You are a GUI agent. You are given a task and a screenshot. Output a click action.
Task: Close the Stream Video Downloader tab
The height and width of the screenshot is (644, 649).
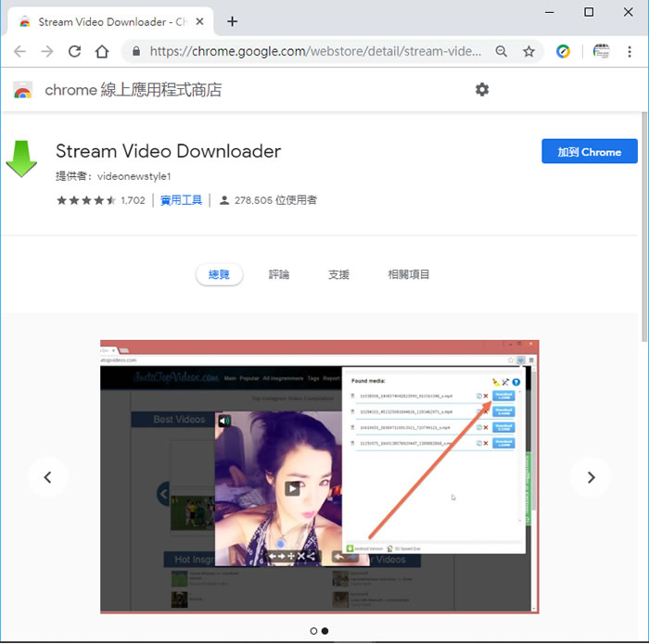tap(199, 21)
